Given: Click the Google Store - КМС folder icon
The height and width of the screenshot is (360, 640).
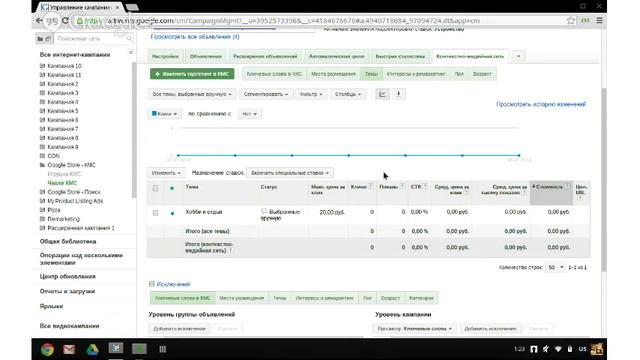Looking at the screenshot, I should pyautogui.click(x=42, y=165).
